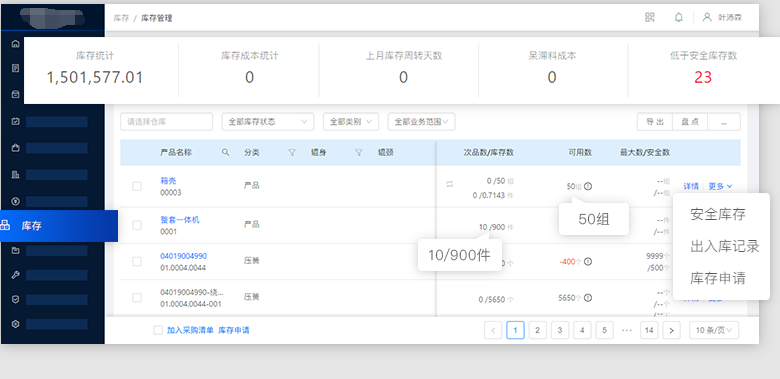Click 加入采购清单 link
Screen dimensions: 780x379
pos(190,330)
